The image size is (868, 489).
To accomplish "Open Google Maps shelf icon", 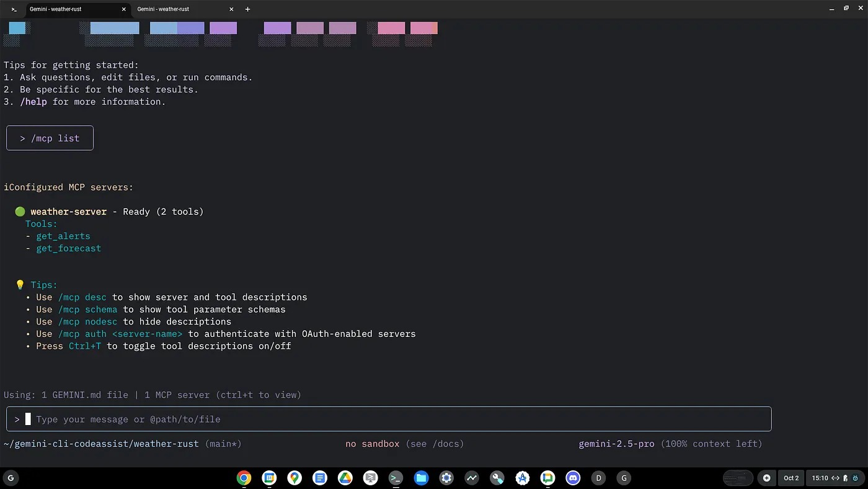I will 294,478.
